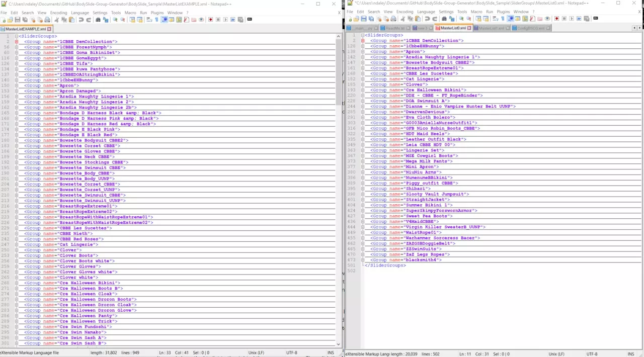644x357 pixels.
Task: Click the Playback macro icon in left toolbar
Action: [x=225, y=20]
